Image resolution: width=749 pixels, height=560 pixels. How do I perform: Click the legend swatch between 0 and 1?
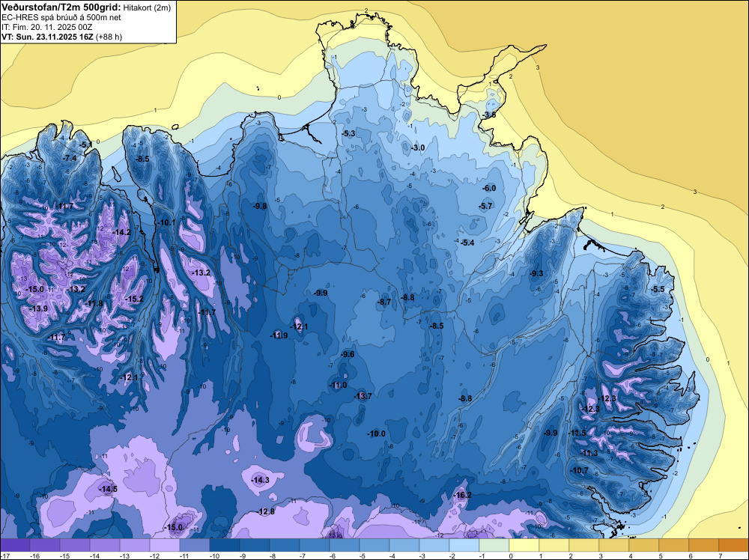(524, 545)
